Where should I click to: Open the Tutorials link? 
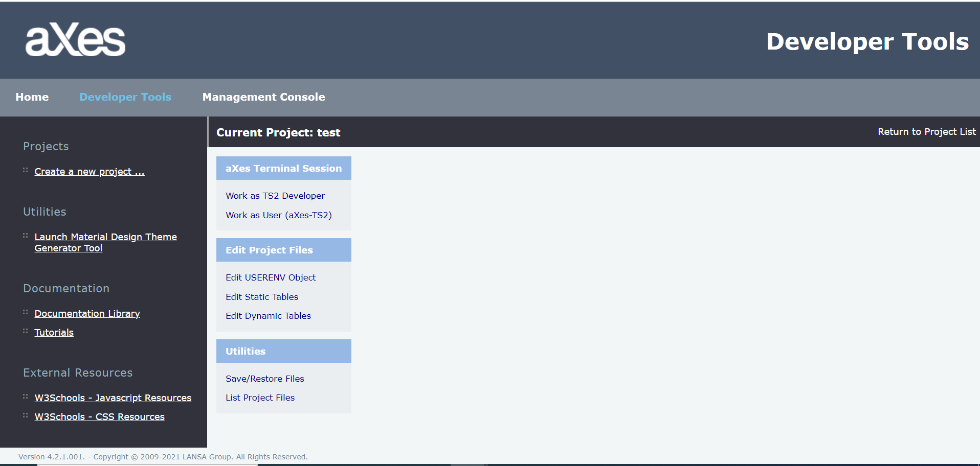[54, 333]
